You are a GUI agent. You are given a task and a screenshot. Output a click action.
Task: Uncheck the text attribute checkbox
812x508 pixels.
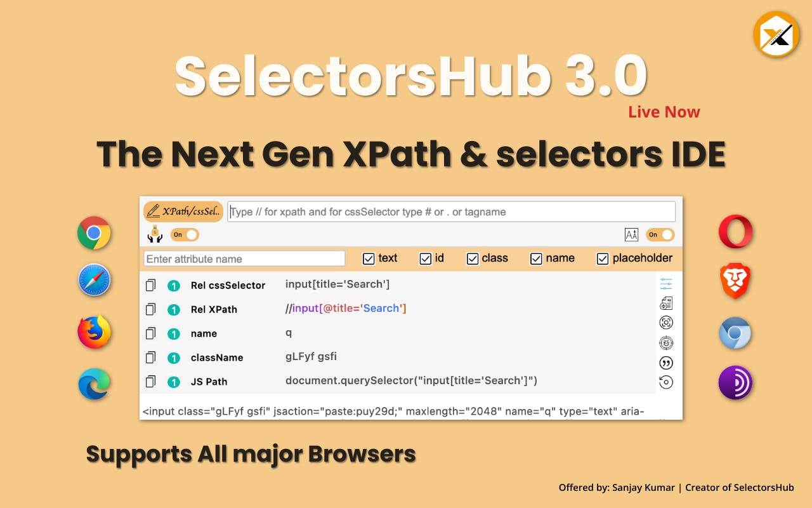[369, 258]
